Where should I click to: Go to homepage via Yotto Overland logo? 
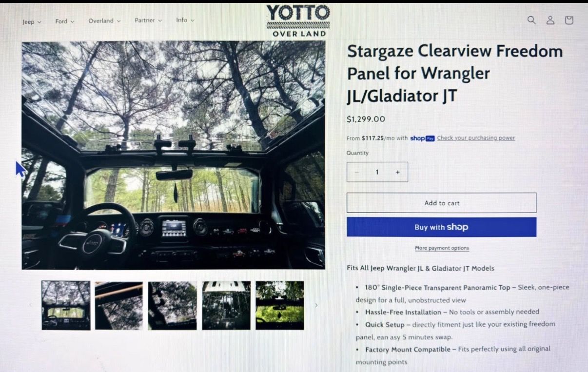point(298,20)
